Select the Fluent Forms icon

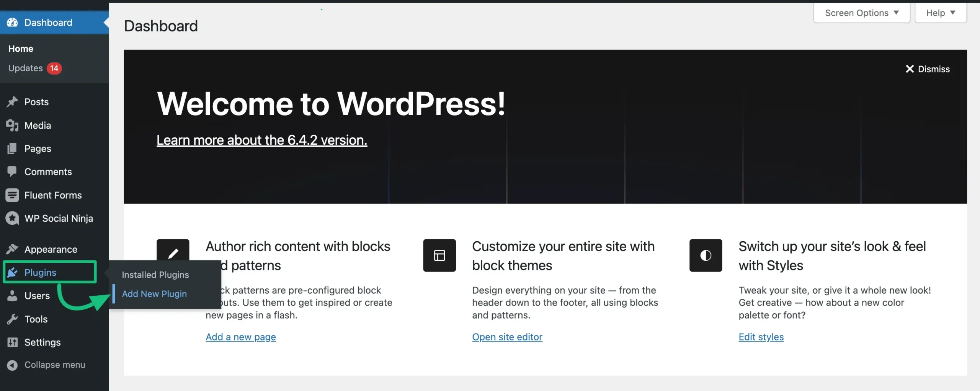pos(13,195)
